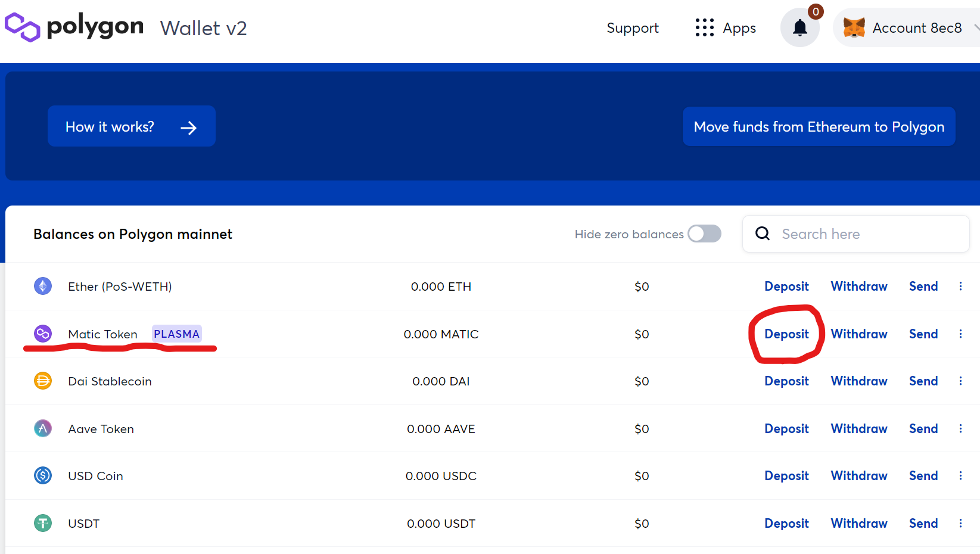Select the 0.000 AAVE balance

[441, 429]
